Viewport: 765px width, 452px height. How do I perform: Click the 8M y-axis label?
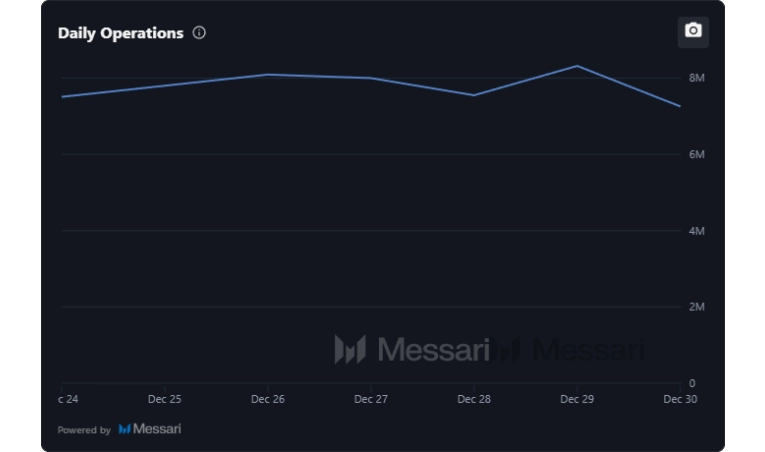coord(697,78)
